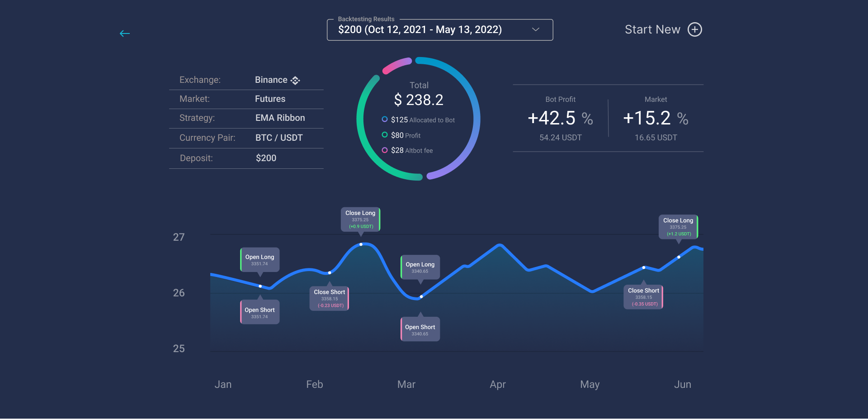The height and width of the screenshot is (420, 868).
Task: Select the Close Short (-0.35 USDT) marker
Action: pyautogui.click(x=643, y=297)
